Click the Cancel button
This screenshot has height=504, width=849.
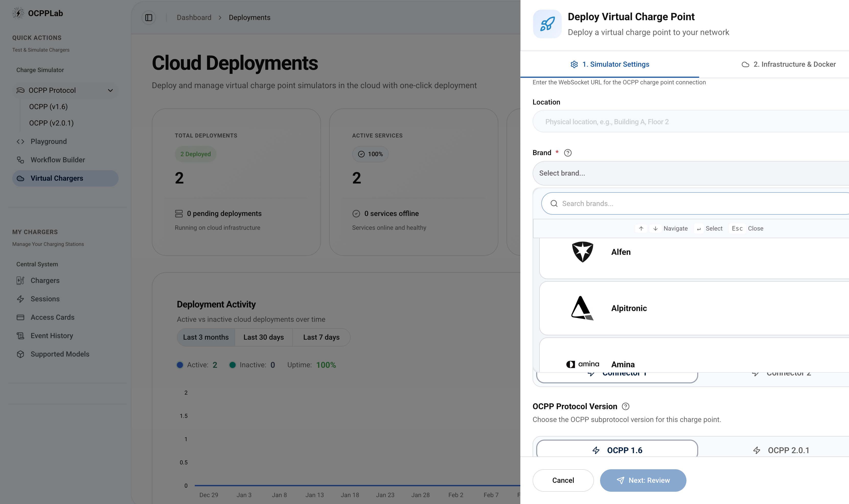(563, 480)
